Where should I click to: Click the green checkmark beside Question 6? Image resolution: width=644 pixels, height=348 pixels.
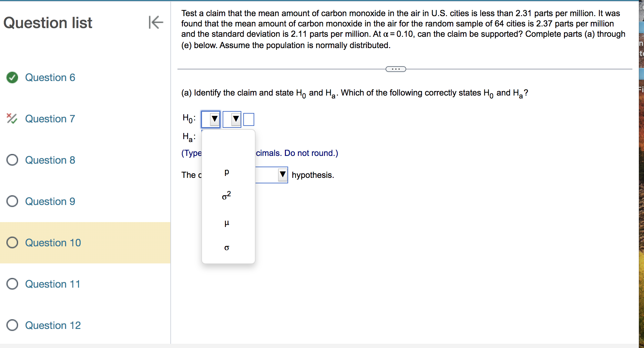tap(12, 77)
